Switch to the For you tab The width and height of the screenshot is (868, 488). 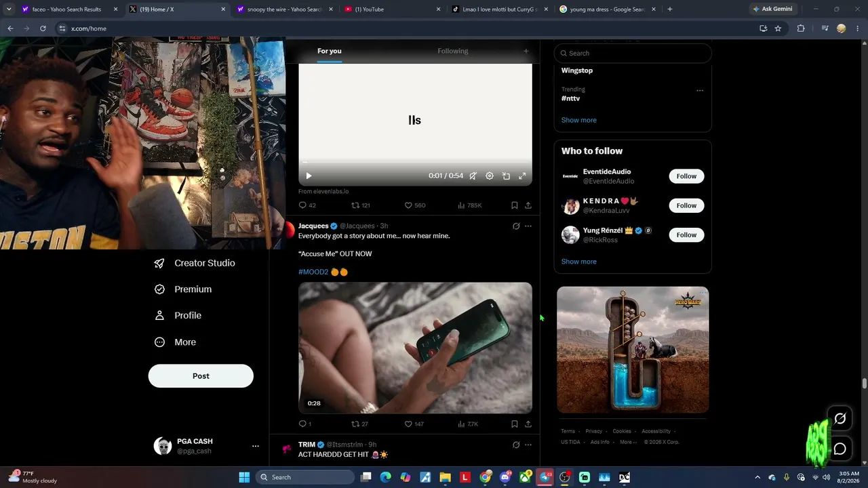[x=330, y=51]
